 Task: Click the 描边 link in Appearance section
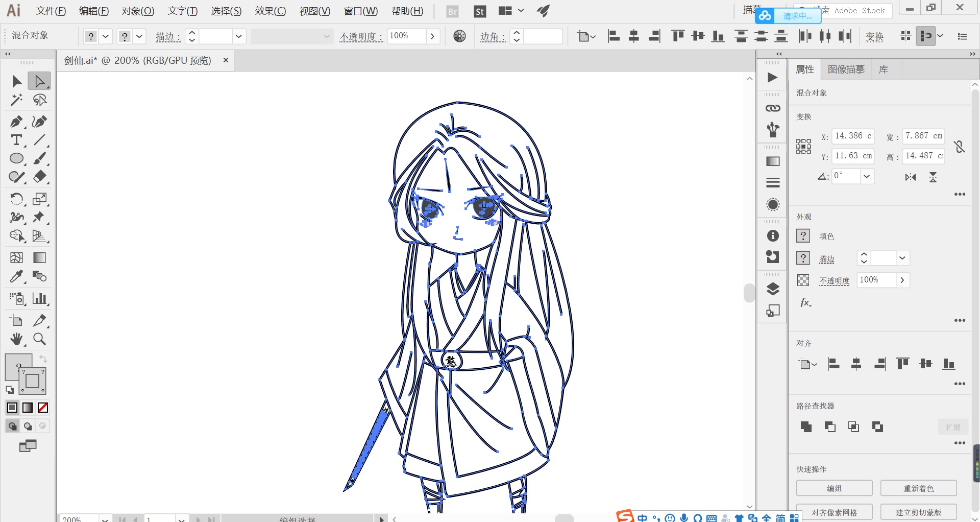point(827,259)
